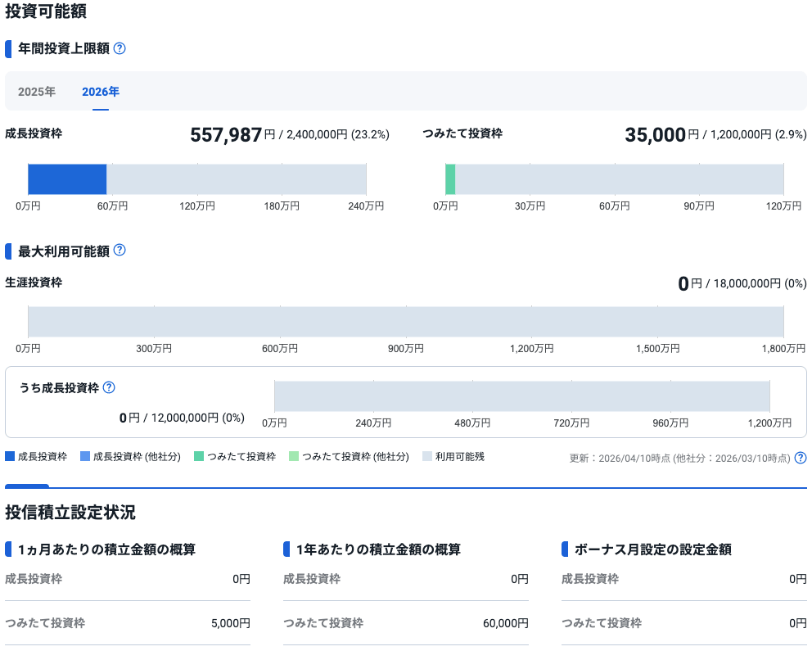Click blue filled part of 成長投資枠 bar
This screenshot has width=812, height=651.
(67, 179)
